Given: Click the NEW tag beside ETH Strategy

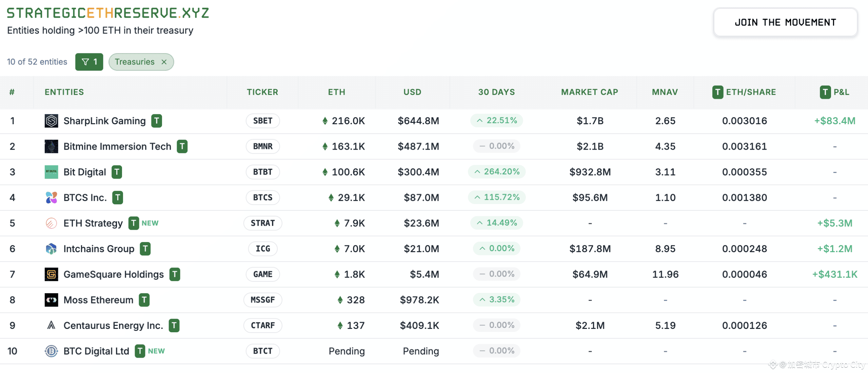Looking at the screenshot, I should (x=150, y=223).
